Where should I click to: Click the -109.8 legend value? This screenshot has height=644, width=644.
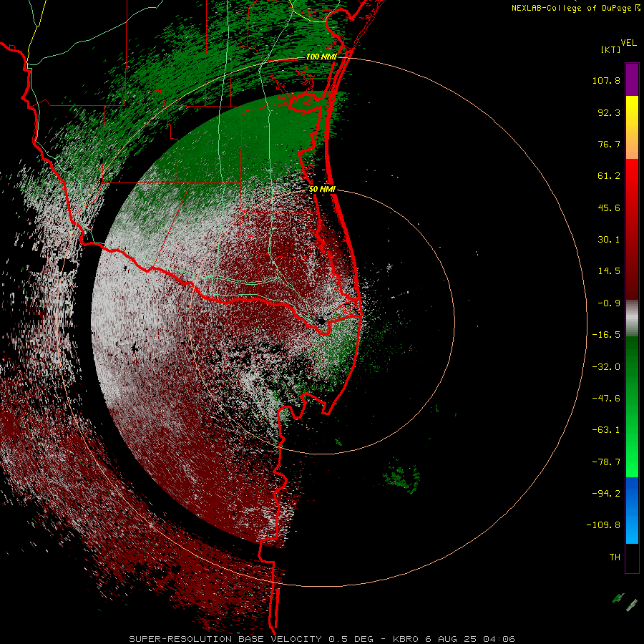(603, 525)
